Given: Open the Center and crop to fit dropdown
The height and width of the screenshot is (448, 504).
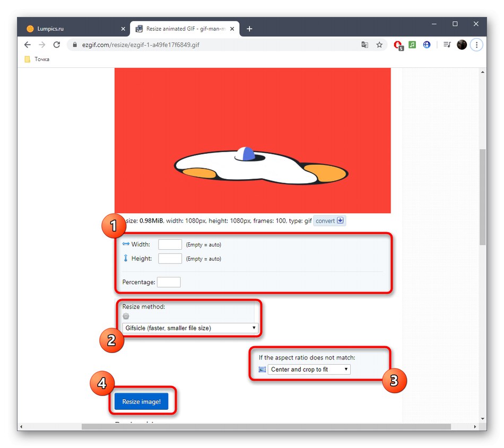Looking at the screenshot, I should click(309, 369).
